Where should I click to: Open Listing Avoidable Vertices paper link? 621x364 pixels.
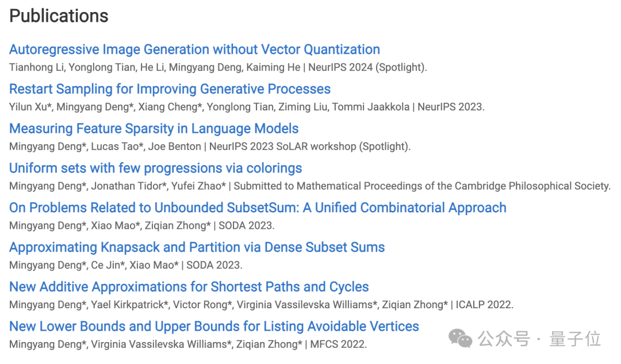pyautogui.click(x=214, y=327)
